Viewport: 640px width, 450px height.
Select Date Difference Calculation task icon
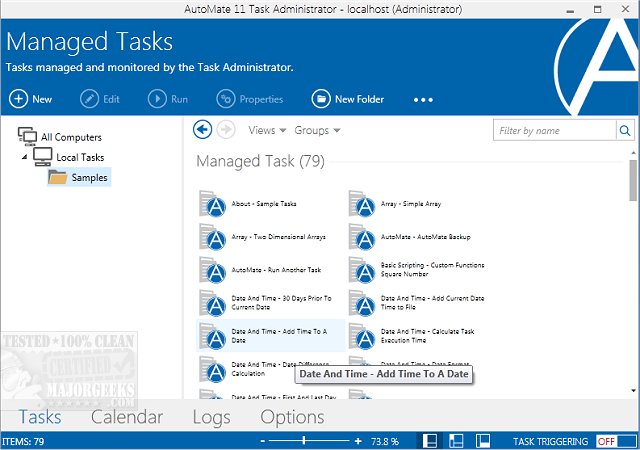pyautogui.click(x=212, y=369)
